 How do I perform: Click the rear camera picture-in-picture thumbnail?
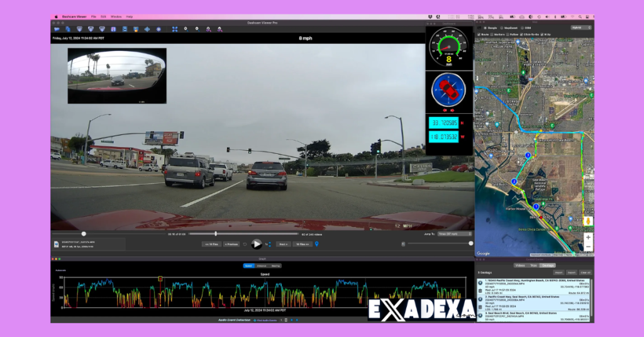pos(117,76)
